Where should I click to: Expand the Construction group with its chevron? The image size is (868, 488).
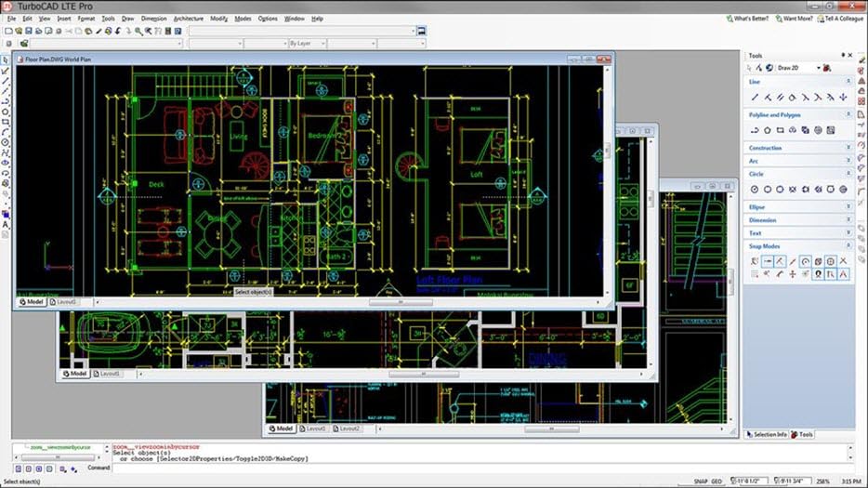coord(848,148)
